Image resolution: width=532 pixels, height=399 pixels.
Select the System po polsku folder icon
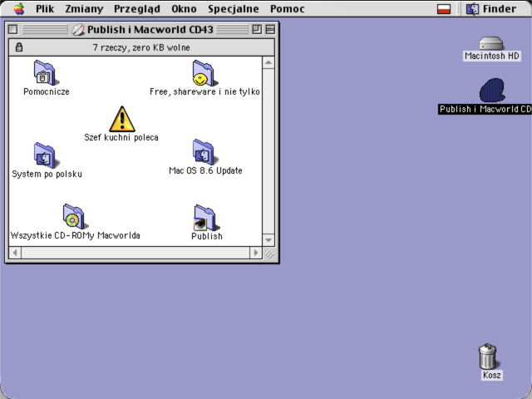(x=46, y=155)
